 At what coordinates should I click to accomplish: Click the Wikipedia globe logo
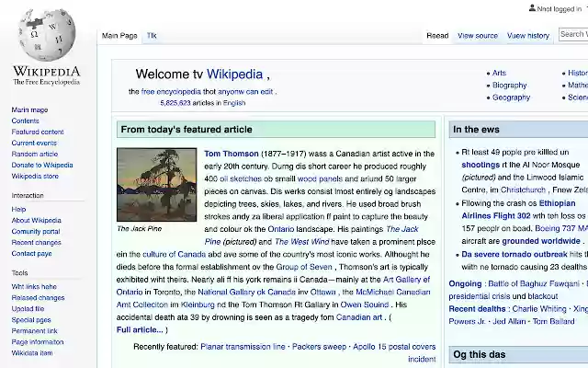click(x=47, y=35)
